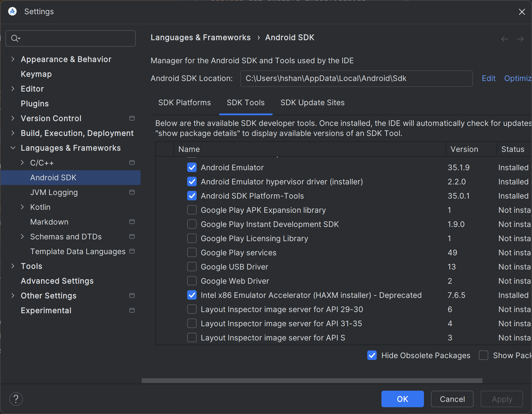Click project-level icon beside JVM Logging
The image size is (532, 414).
(x=132, y=192)
